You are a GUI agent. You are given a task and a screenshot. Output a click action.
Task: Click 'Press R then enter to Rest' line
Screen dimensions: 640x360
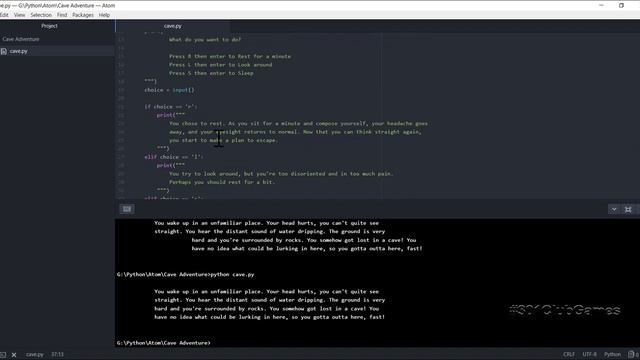click(230, 56)
